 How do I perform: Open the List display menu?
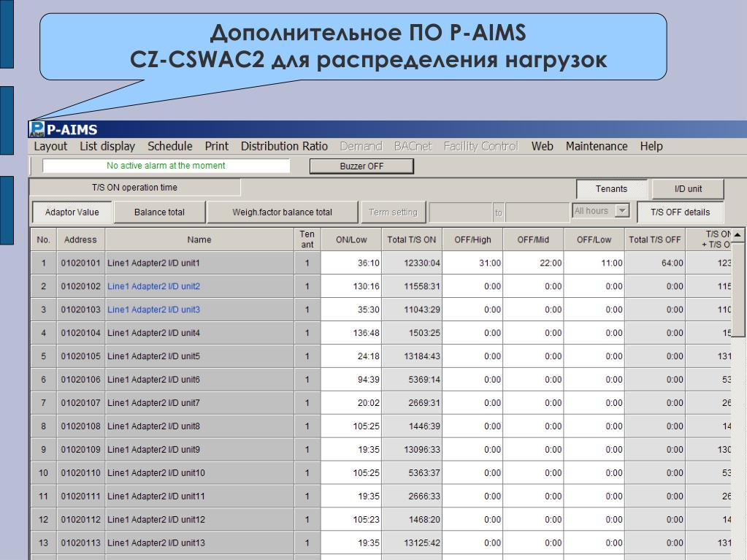(107, 146)
